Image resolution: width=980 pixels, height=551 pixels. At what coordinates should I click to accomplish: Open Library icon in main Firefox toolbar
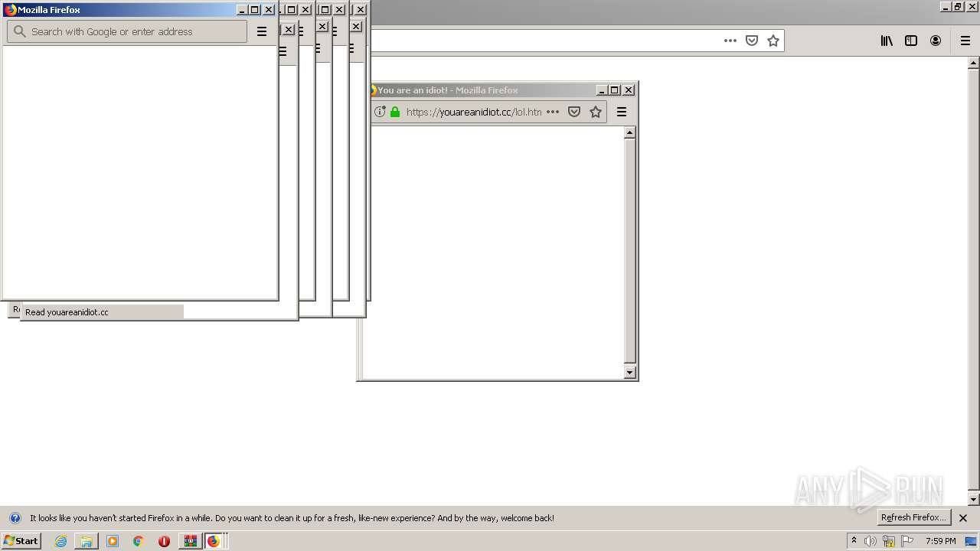(887, 41)
